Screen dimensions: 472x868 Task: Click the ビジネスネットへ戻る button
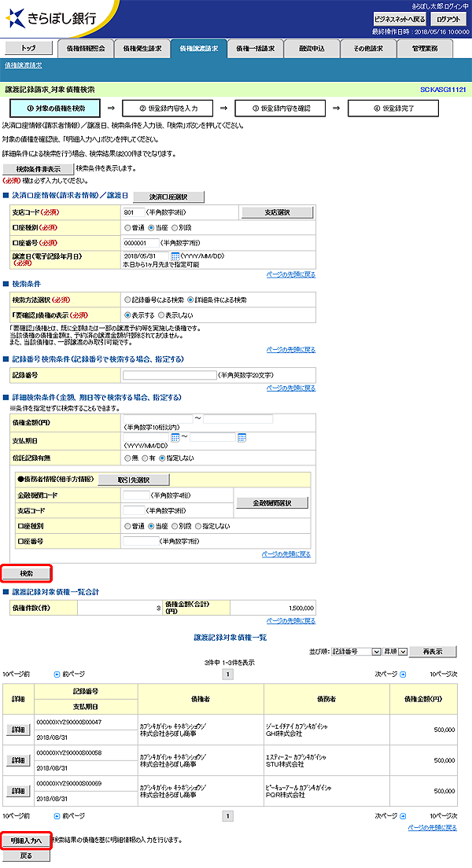point(400,20)
